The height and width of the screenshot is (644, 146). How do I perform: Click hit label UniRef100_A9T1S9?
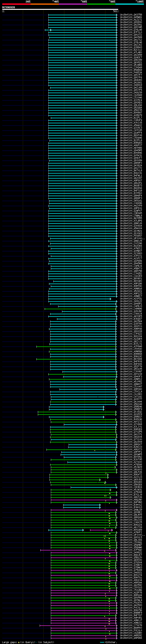pos(131,374)
